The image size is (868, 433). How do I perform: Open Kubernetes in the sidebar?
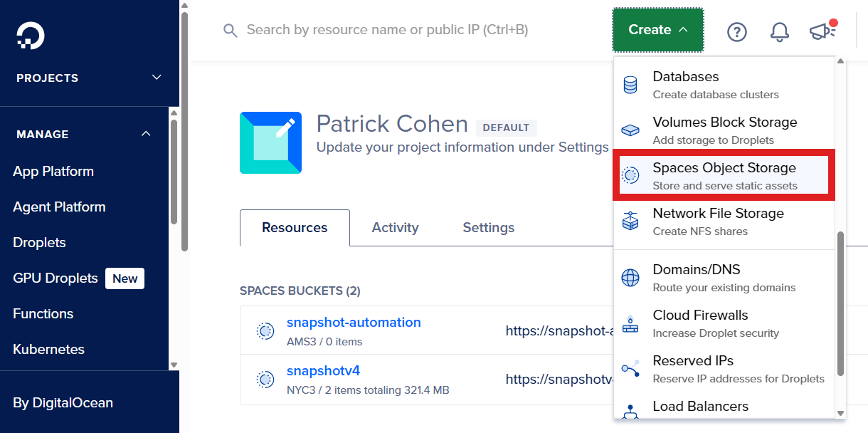[48, 350]
